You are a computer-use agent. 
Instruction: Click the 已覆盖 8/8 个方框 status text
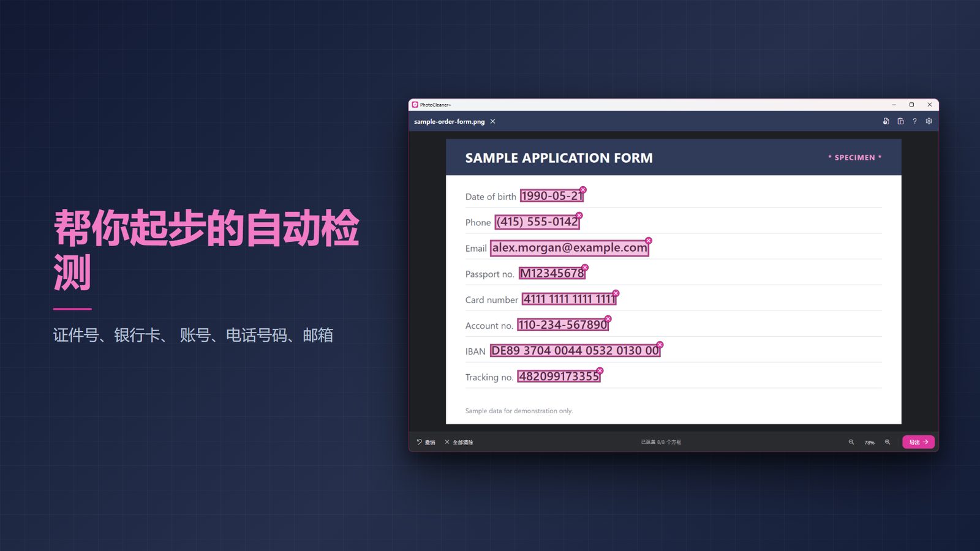pyautogui.click(x=661, y=442)
